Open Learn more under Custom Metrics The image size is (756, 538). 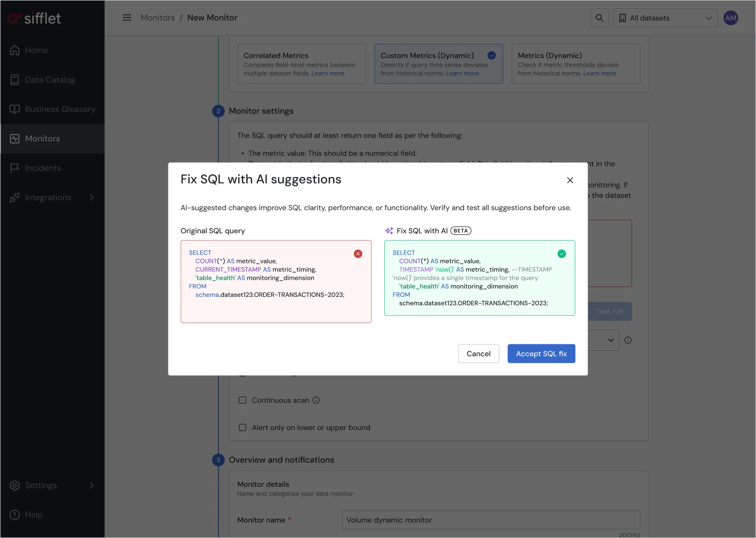tap(462, 73)
